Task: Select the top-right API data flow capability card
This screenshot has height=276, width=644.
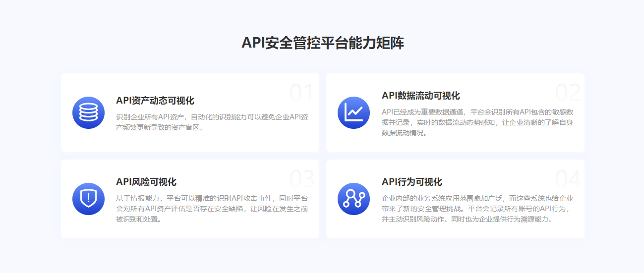Action: (x=455, y=144)
